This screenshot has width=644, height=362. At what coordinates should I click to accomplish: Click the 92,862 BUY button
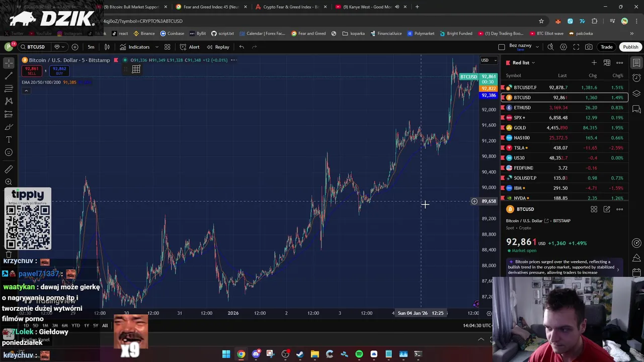coord(59,71)
